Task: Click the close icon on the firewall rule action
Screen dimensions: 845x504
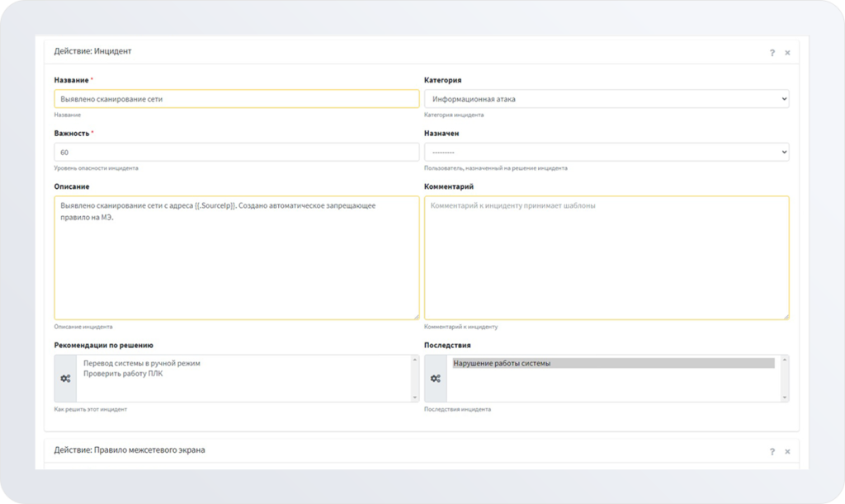Action: tap(789, 451)
